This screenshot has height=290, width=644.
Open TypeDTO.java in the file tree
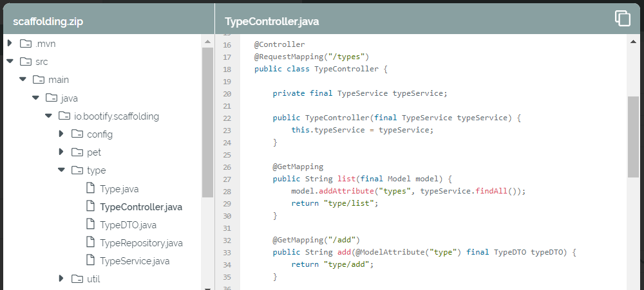(128, 225)
